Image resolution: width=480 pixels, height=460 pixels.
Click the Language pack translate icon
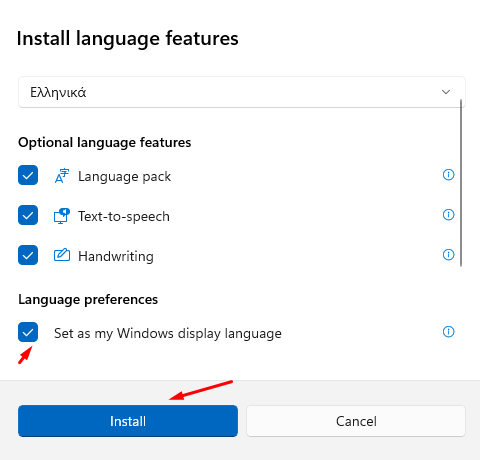[x=62, y=176]
